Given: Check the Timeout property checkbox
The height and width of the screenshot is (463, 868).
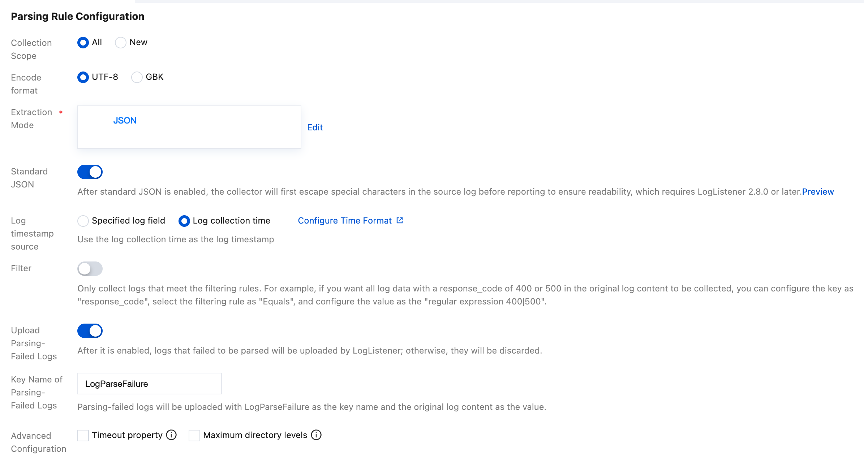Looking at the screenshot, I should pyautogui.click(x=83, y=436).
